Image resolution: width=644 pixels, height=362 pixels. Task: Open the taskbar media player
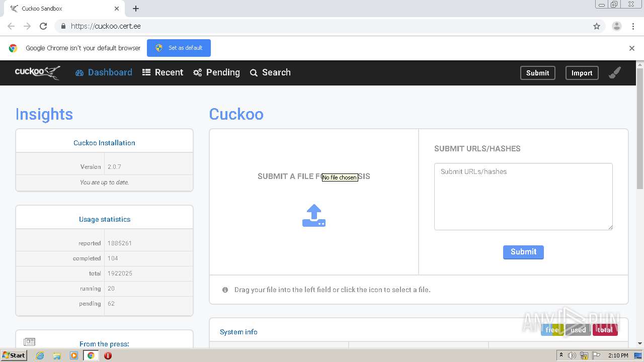click(x=74, y=355)
